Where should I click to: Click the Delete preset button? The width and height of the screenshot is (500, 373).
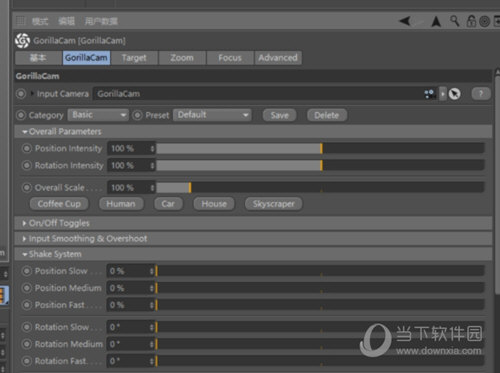327,115
